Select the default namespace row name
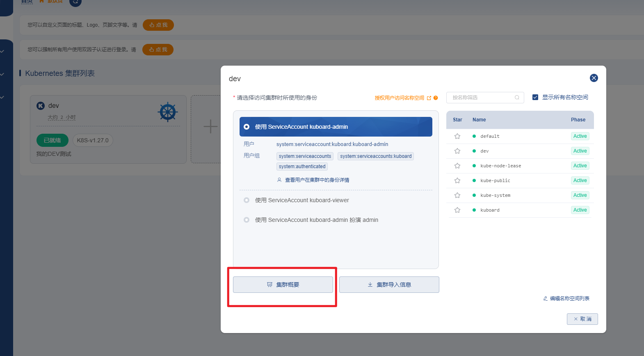This screenshot has height=356, width=644. pos(490,136)
